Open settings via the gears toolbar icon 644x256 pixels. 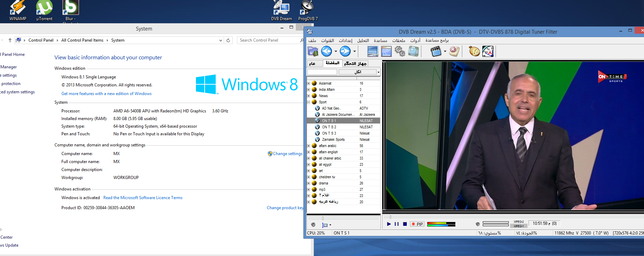tap(400, 51)
